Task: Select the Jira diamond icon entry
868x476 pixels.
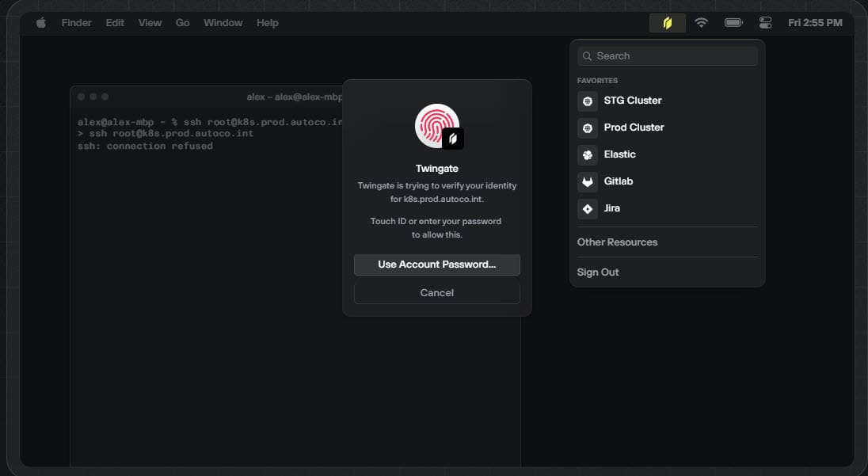Action: pos(588,208)
